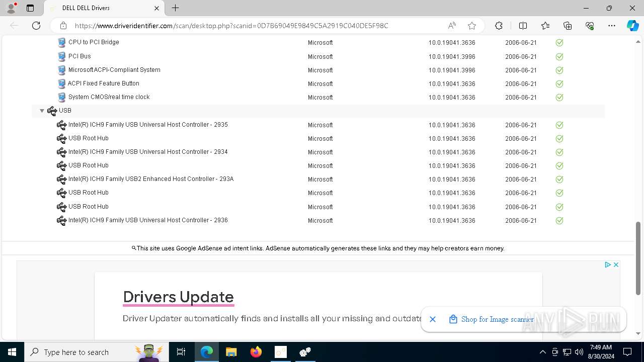Viewport: 644px width, 362px height.
Task: Select the CPU to PCI Bridge entry
Action: pyautogui.click(x=94, y=42)
